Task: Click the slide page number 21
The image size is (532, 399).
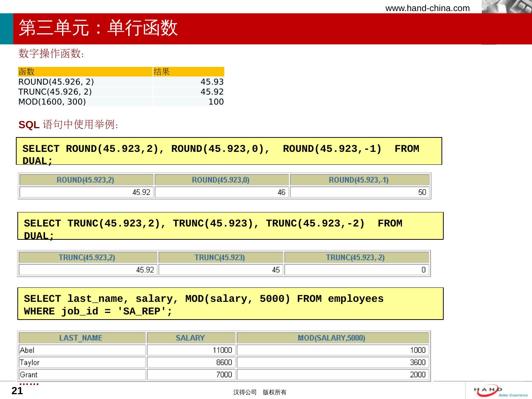Action: (x=17, y=391)
